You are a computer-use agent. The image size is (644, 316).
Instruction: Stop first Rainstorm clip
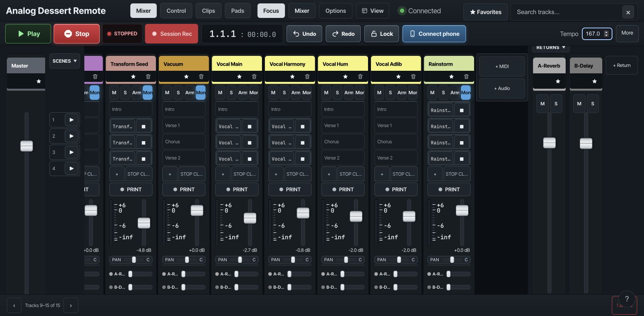(462, 110)
